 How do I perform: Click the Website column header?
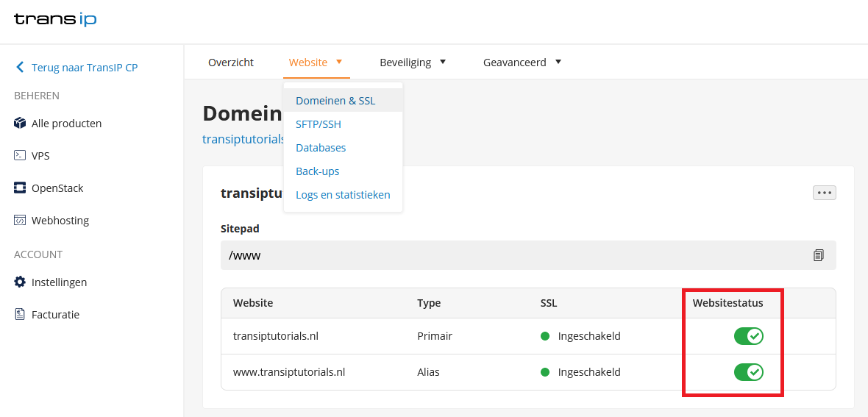click(253, 303)
